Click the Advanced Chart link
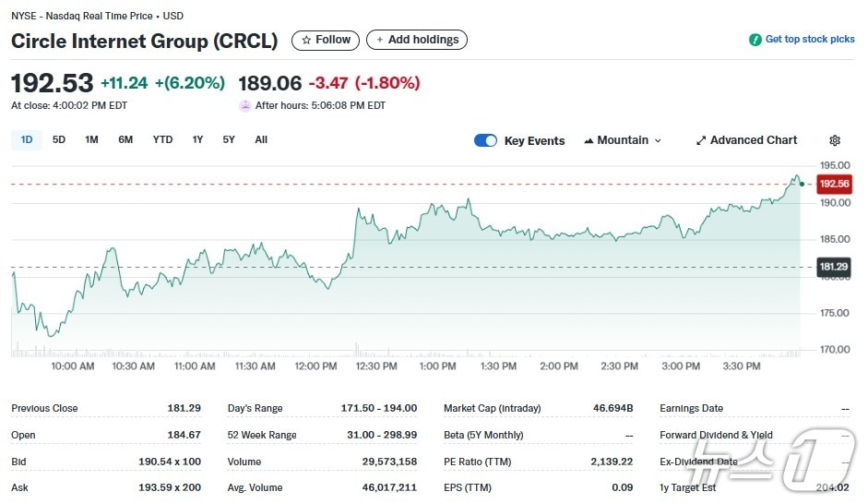The image size is (868, 504). tap(753, 140)
